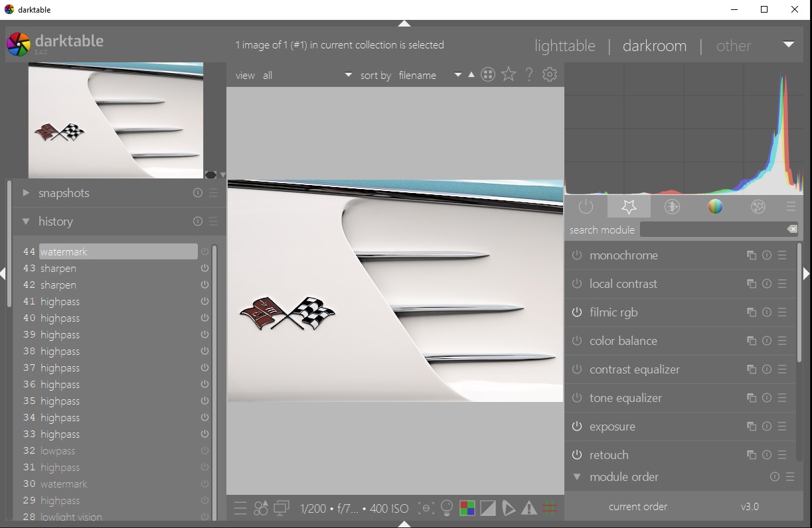
Task: Toggle the gamut check triangle icon
Action: [x=509, y=509]
